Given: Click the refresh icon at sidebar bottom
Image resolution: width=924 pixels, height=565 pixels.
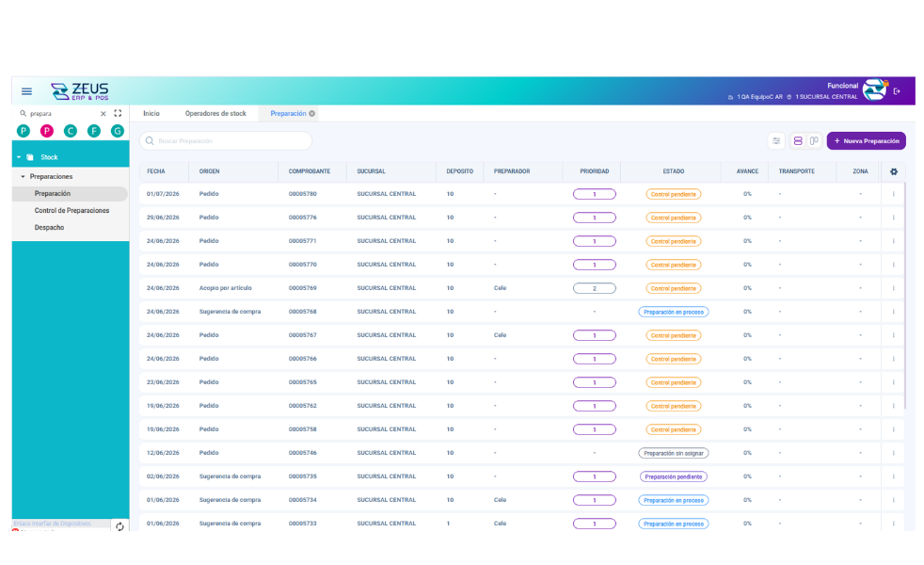Looking at the screenshot, I should (119, 526).
